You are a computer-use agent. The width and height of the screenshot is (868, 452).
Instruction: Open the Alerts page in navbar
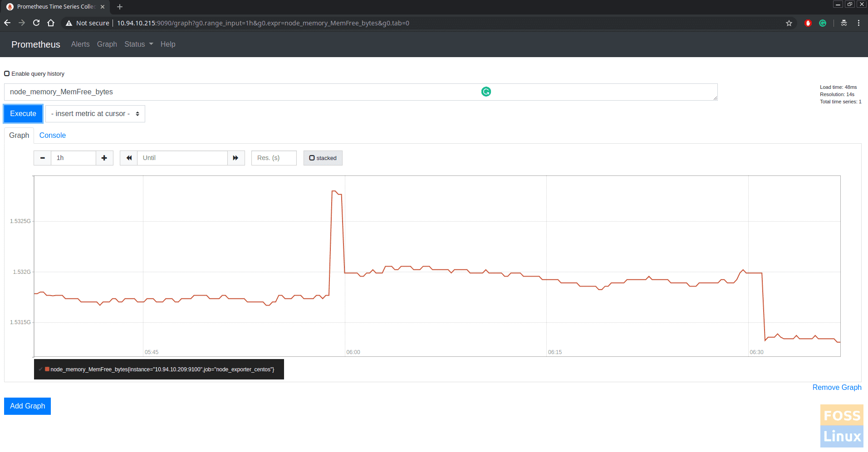click(x=80, y=44)
